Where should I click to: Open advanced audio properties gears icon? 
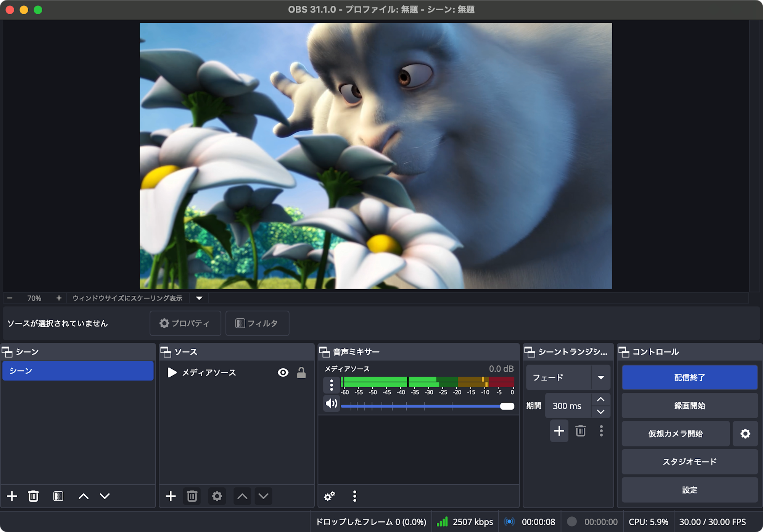[x=329, y=496]
